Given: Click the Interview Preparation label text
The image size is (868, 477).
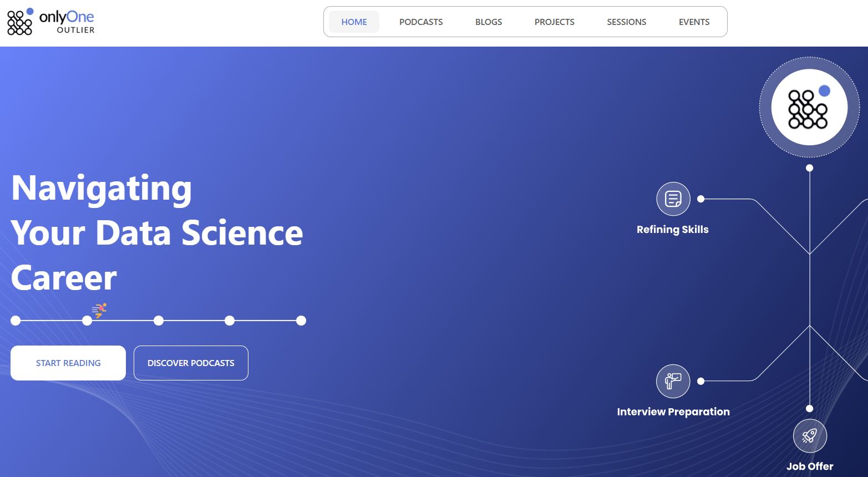Looking at the screenshot, I should (673, 412).
